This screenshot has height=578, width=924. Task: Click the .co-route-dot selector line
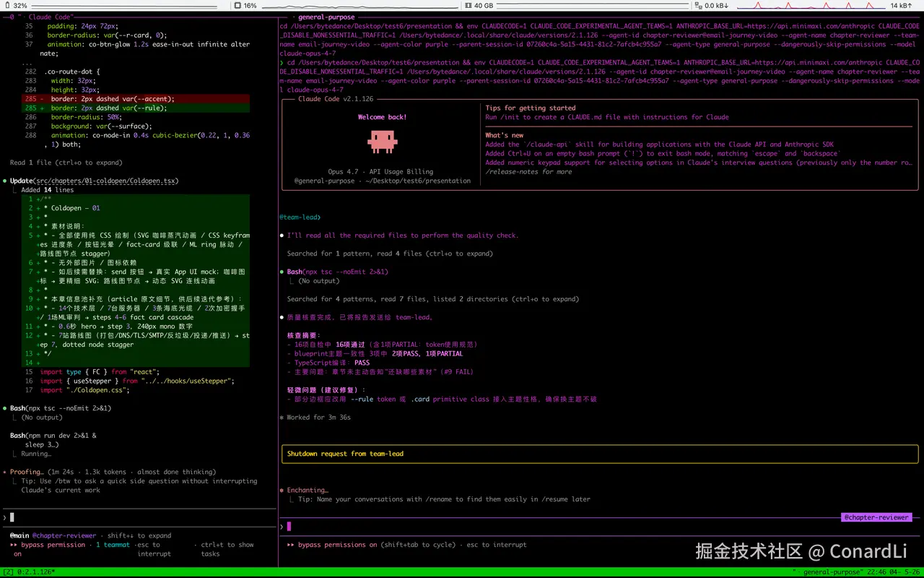pyautogui.click(x=72, y=72)
